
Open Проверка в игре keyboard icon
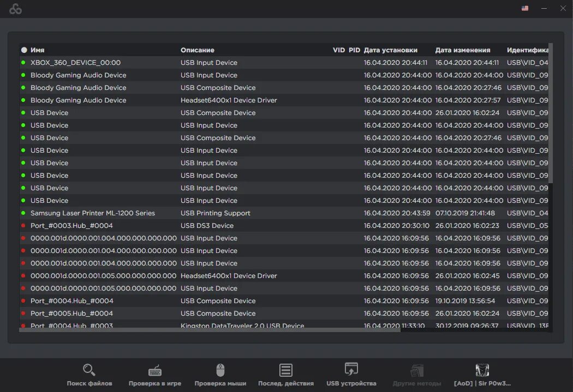coord(155,370)
